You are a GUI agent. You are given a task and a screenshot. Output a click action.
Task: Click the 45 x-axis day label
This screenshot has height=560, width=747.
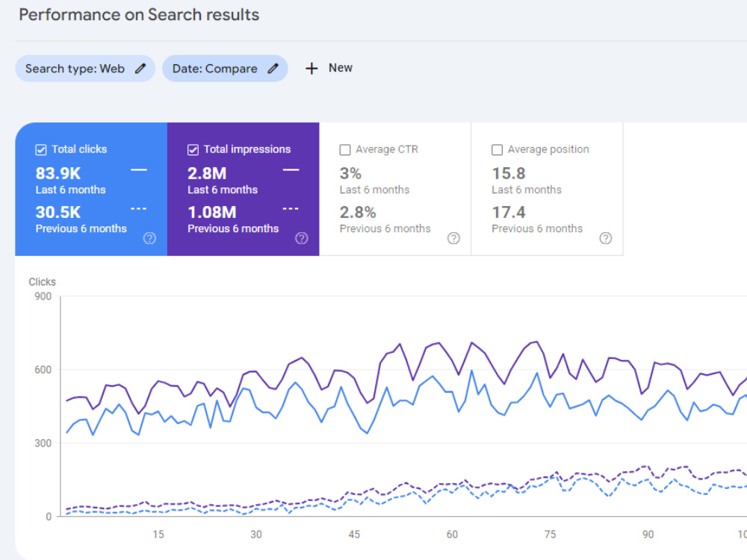coord(354,535)
